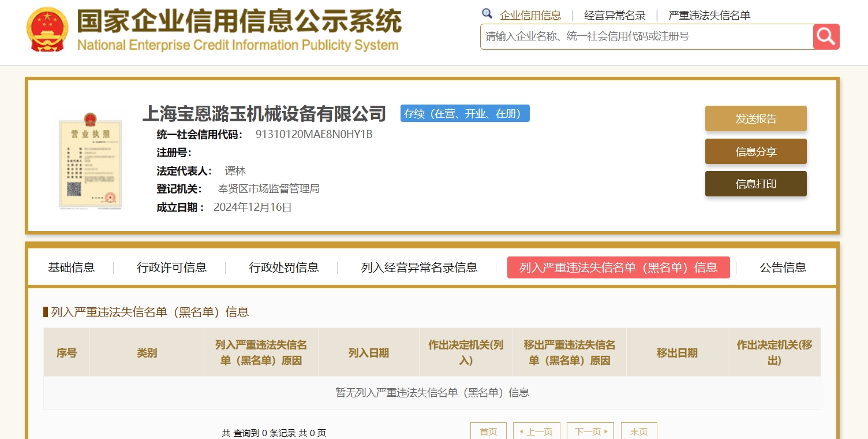
Task: Click the credit code 91310120MAE8N0HY1B
Action: [x=314, y=135]
